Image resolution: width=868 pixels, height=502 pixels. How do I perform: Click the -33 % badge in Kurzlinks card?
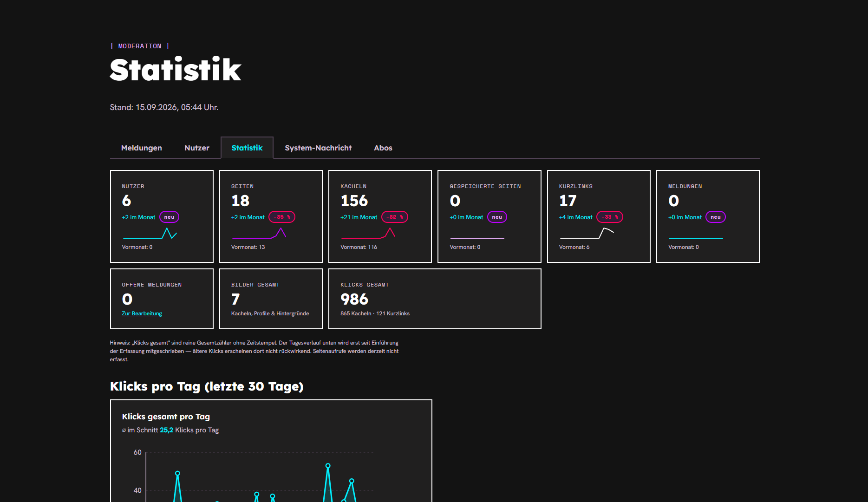tap(610, 217)
